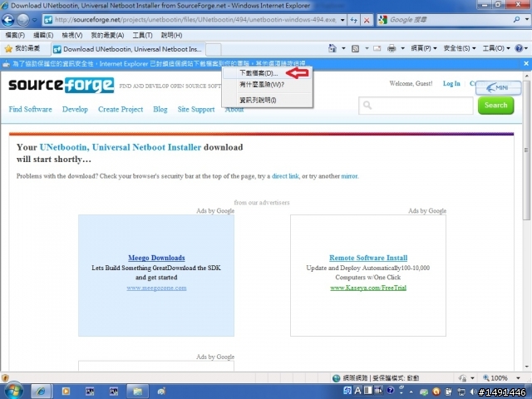
Task: Open a new blank tab
Action: (x=214, y=50)
